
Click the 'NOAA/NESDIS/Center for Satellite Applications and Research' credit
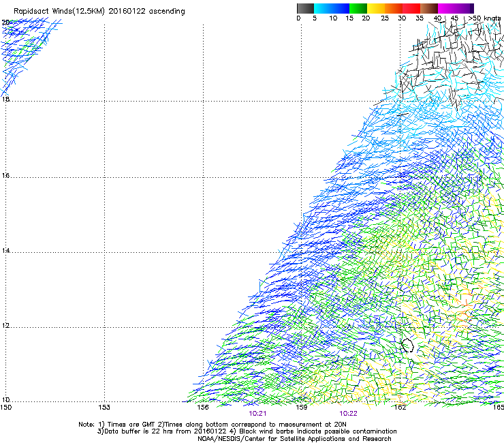click(x=294, y=439)
